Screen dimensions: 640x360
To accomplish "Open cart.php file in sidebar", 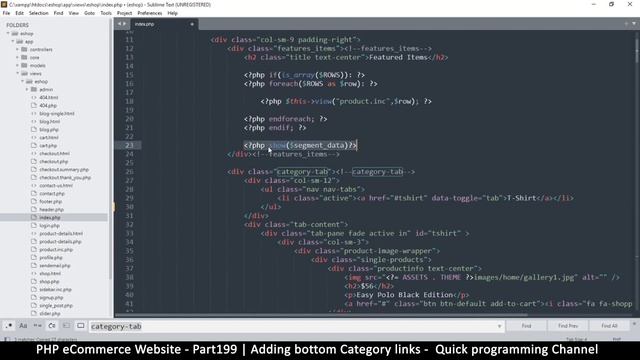I will coord(48,145).
